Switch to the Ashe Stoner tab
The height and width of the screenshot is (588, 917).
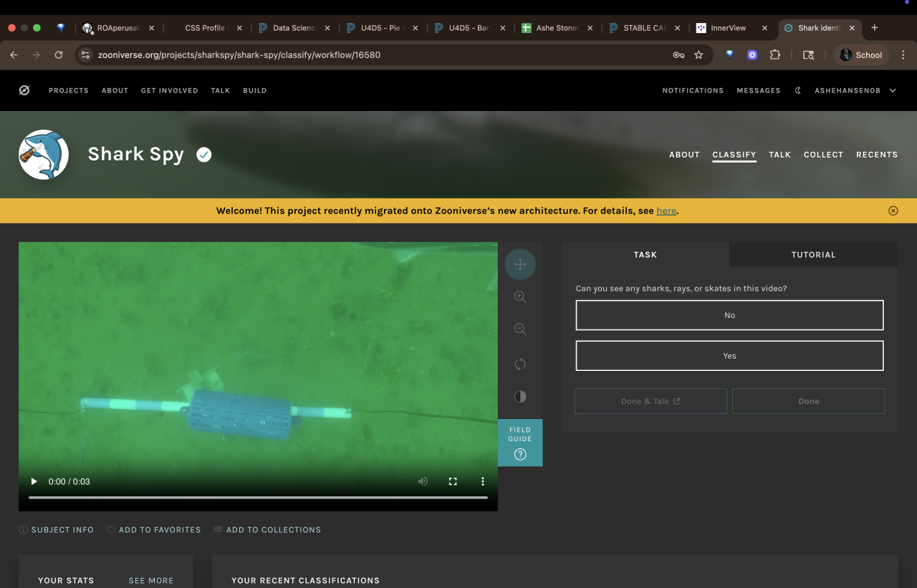(x=559, y=28)
